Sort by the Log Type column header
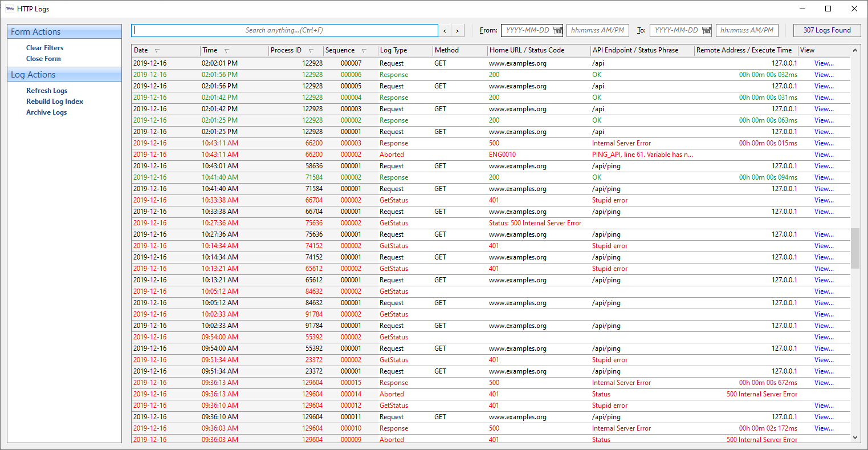868x450 pixels. point(394,50)
